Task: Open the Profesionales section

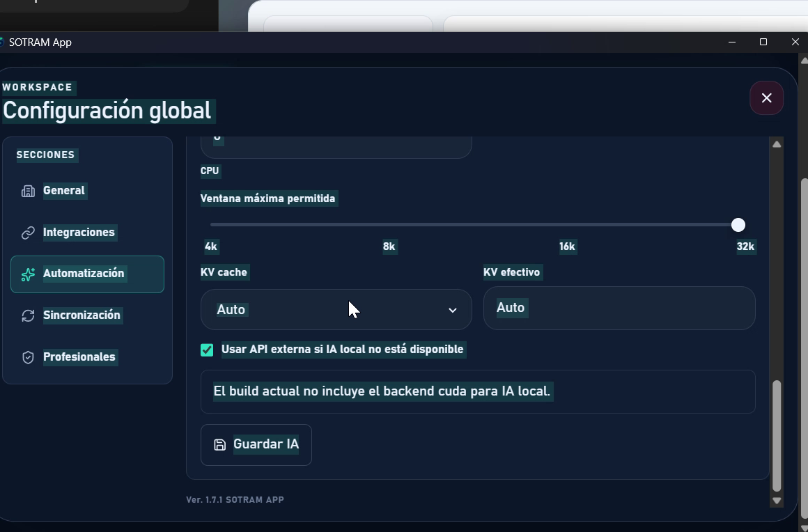Action: (87, 357)
